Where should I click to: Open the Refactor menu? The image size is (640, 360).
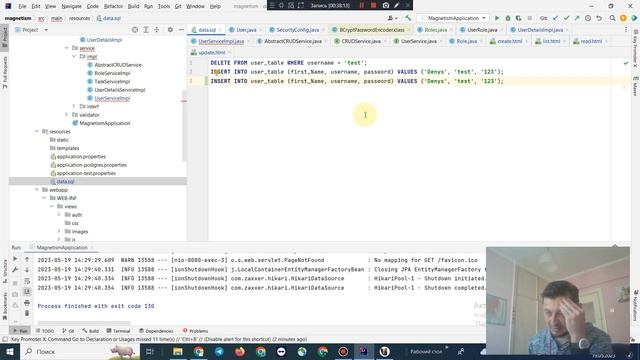113,6
